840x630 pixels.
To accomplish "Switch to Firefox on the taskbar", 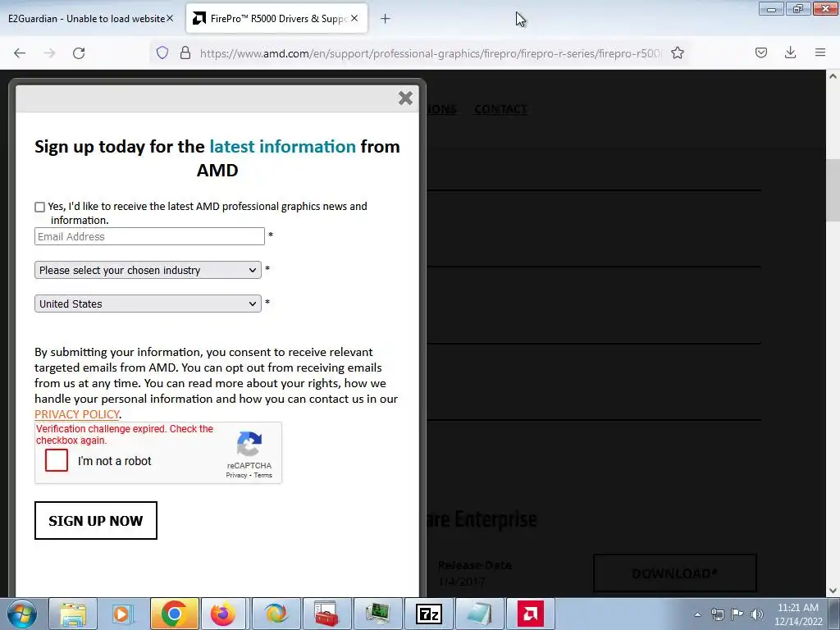I will [225, 614].
